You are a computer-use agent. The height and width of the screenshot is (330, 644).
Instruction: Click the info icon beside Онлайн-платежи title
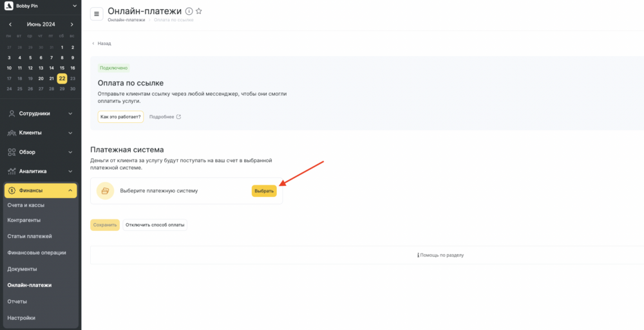(x=189, y=12)
